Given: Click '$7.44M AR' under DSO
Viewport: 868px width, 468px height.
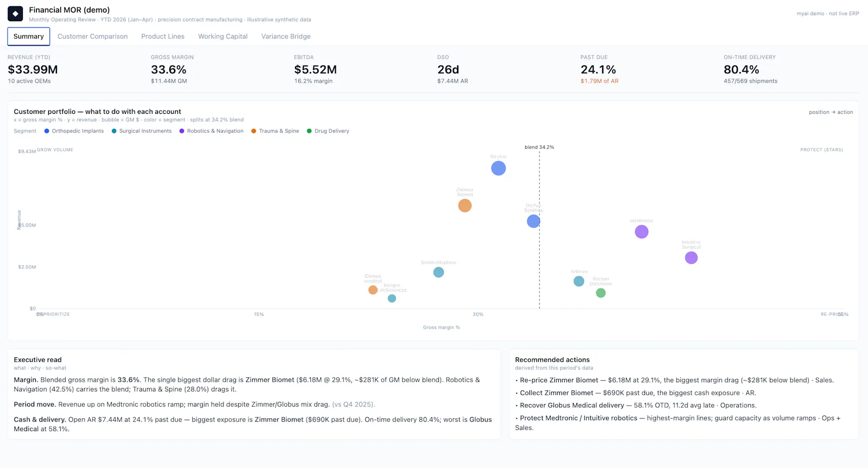Looking at the screenshot, I should (x=453, y=81).
